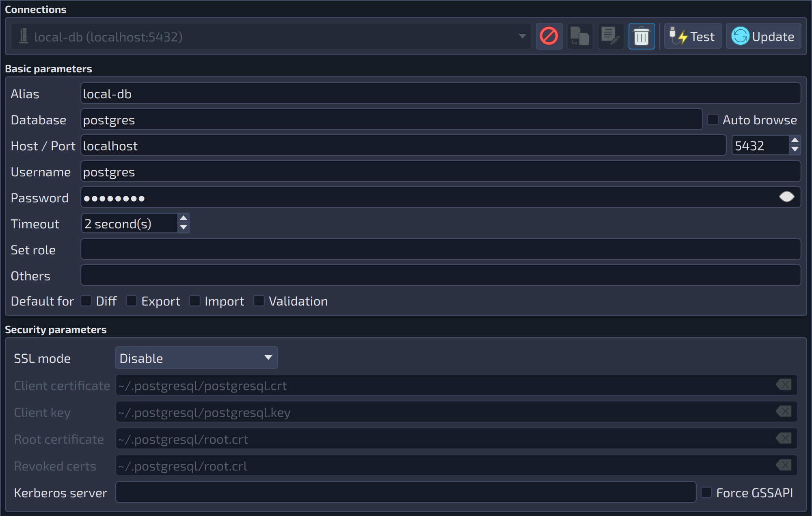Decrease port with the down arrow
Viewport: 812px width, 516px height.
coord(795,150)
